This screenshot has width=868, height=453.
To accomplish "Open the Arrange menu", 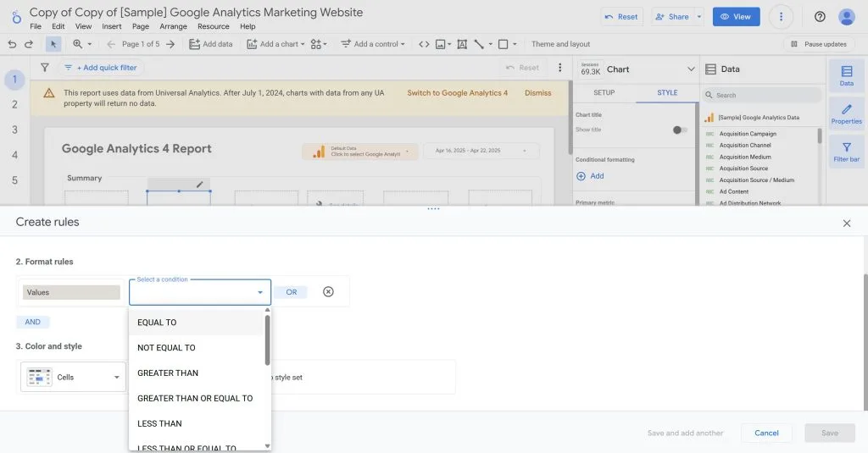I will pos(173,26).
